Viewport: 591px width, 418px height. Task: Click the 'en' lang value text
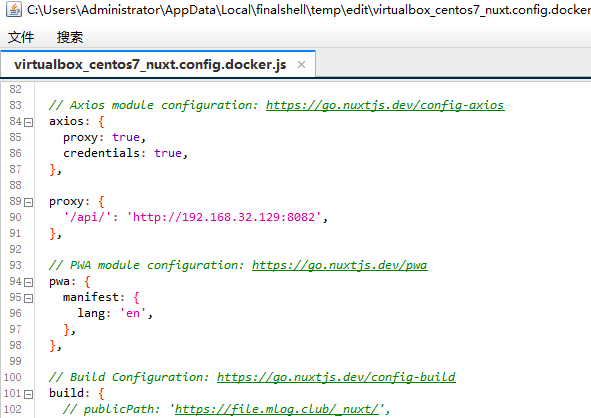[x=133, y=314]
